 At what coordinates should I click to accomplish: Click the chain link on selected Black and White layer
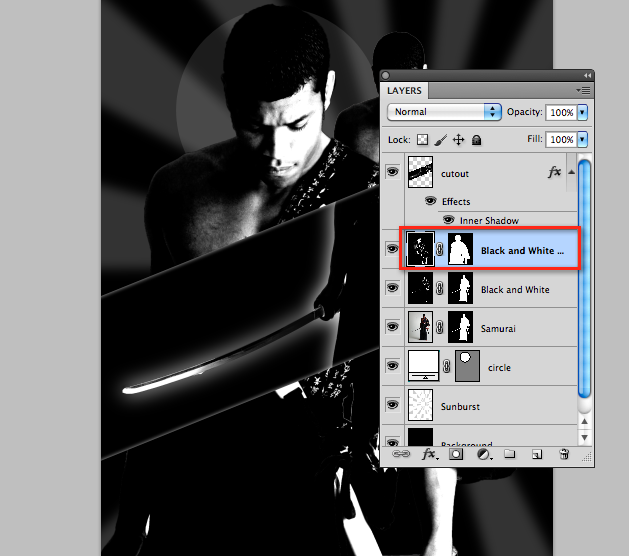point(440,250)
